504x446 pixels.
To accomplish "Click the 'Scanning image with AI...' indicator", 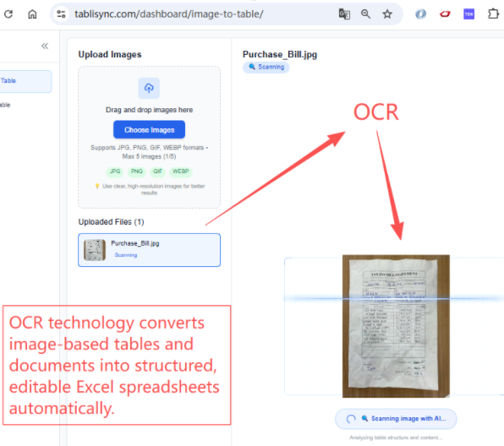I will (x=396, y=419).
